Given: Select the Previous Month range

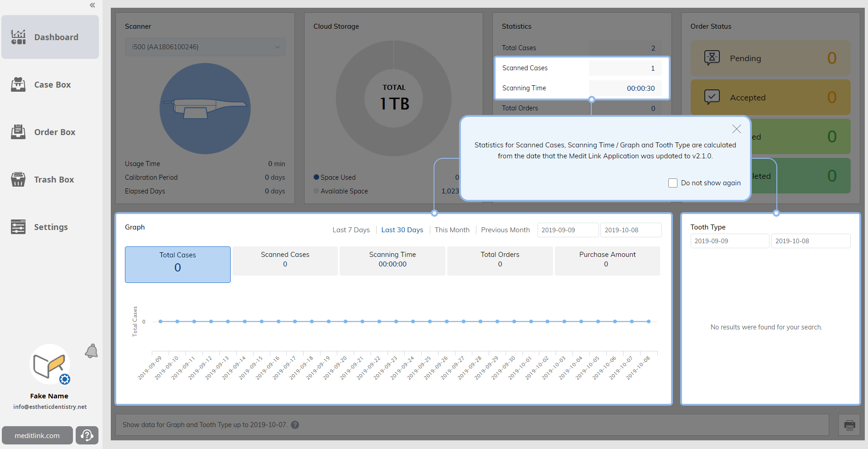Looking at the screenshot, I should (505, 230).
